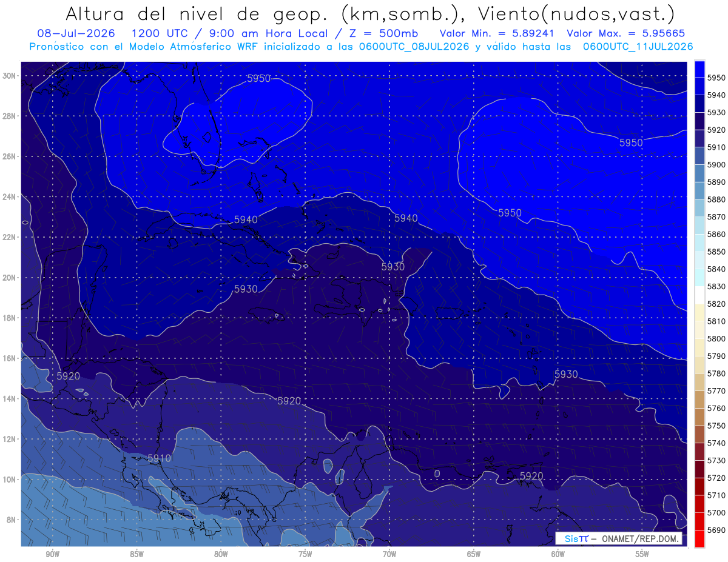Click the 65W longitude axis label
728x562 pixels.
coord(474,554)
